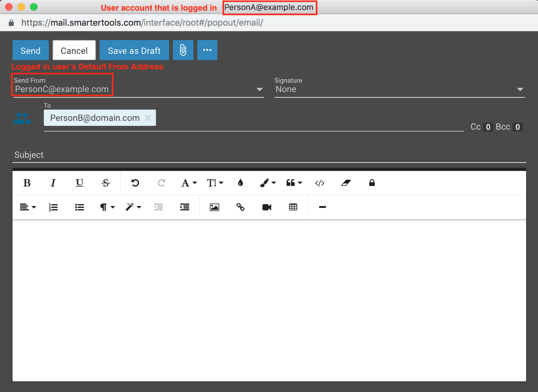
Task: Open the code view editor icon
Action: [x=319, y=183]
